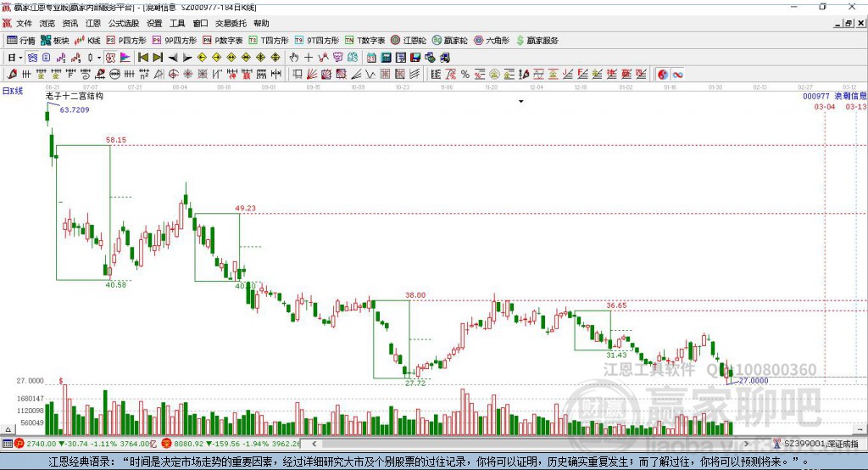Screen dimensions: 868x470
Task: Switch to K线 candlestick chart
Action: tap(87, 41)
